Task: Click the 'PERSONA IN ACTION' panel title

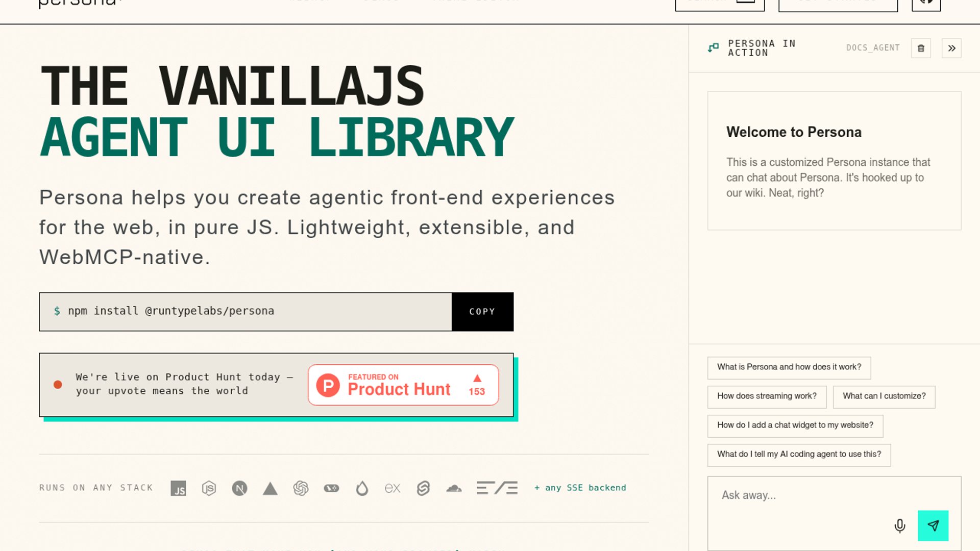Action: click(762, 48)
